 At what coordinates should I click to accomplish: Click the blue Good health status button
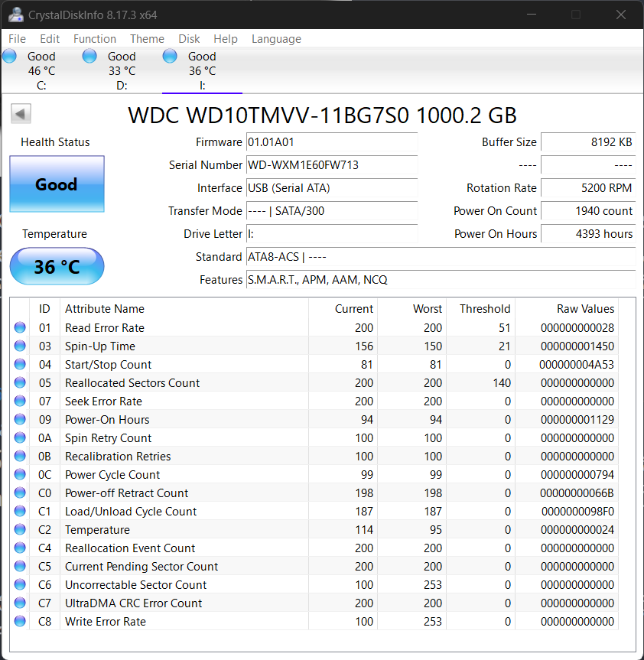click(57, 184)
